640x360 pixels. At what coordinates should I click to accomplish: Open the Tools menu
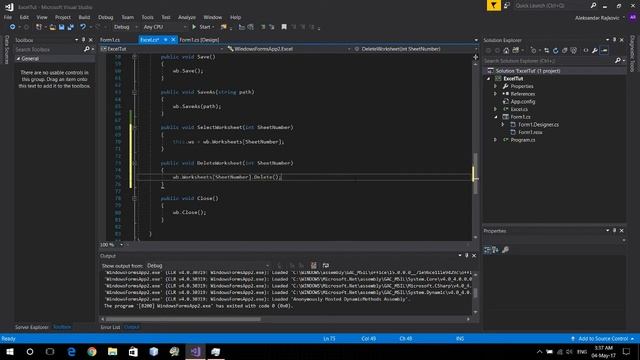(x=147, y=17)
